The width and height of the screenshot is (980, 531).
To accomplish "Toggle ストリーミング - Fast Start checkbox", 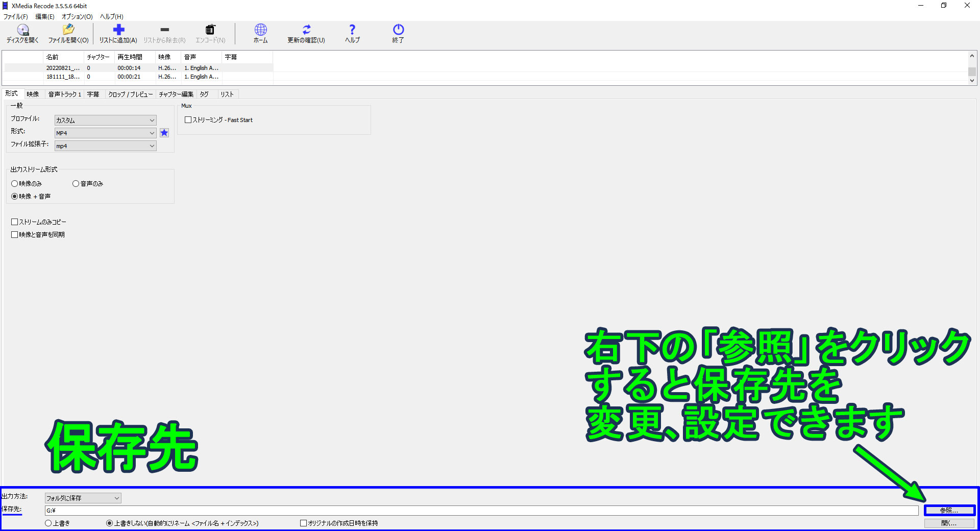I will pyautogui.click(x=218, y=120).
